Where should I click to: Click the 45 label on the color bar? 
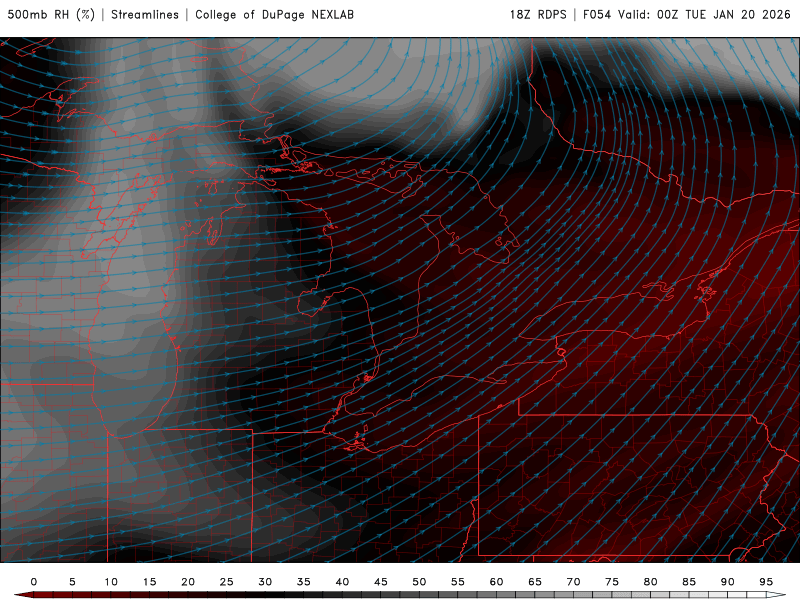(x=381, y=582)
